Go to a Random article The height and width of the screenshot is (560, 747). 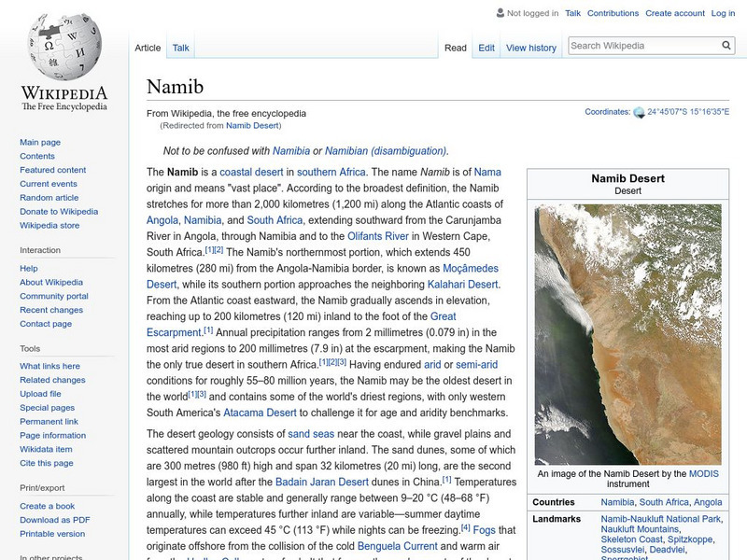click(x=49, y=197)
